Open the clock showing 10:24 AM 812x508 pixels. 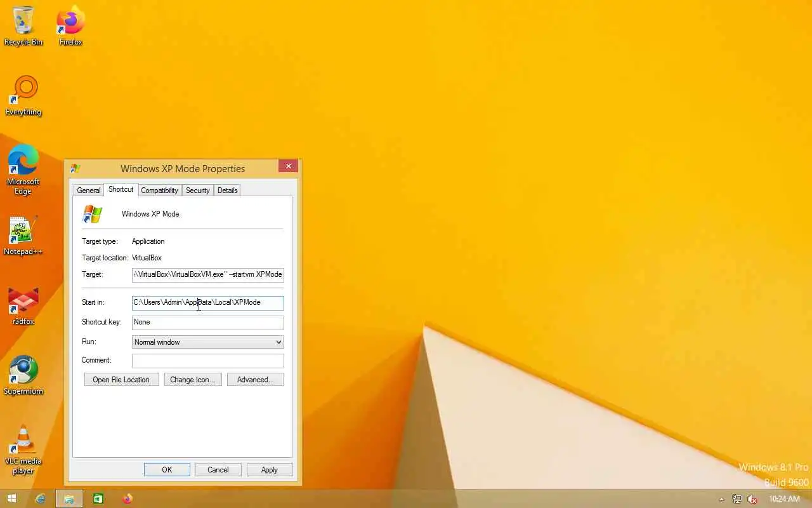tap(784, 499)
